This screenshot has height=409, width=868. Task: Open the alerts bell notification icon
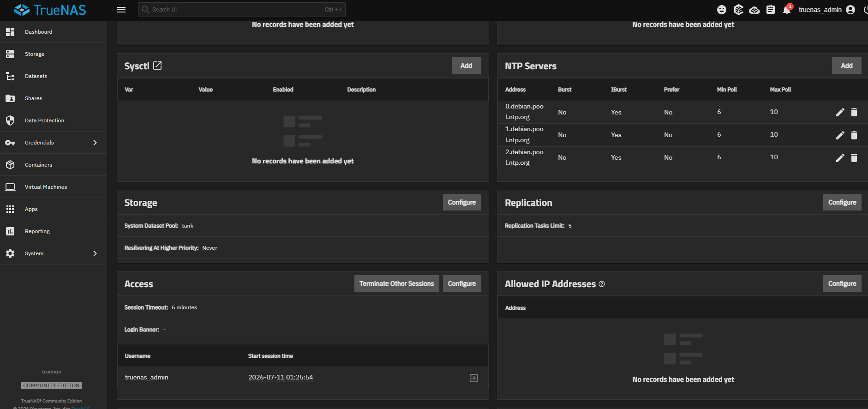(787, 10)
